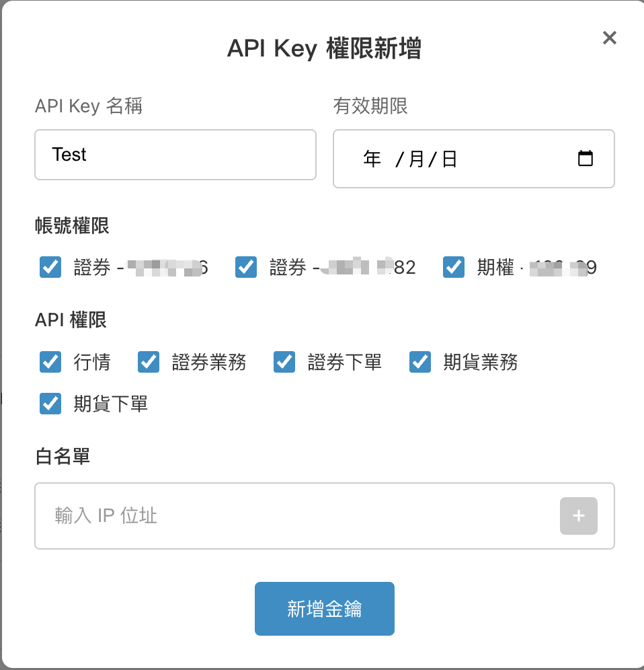This screenshot has height=670, width=644.
Task: Uncheck the 證券下單 permission
Action: pos(284,362)
